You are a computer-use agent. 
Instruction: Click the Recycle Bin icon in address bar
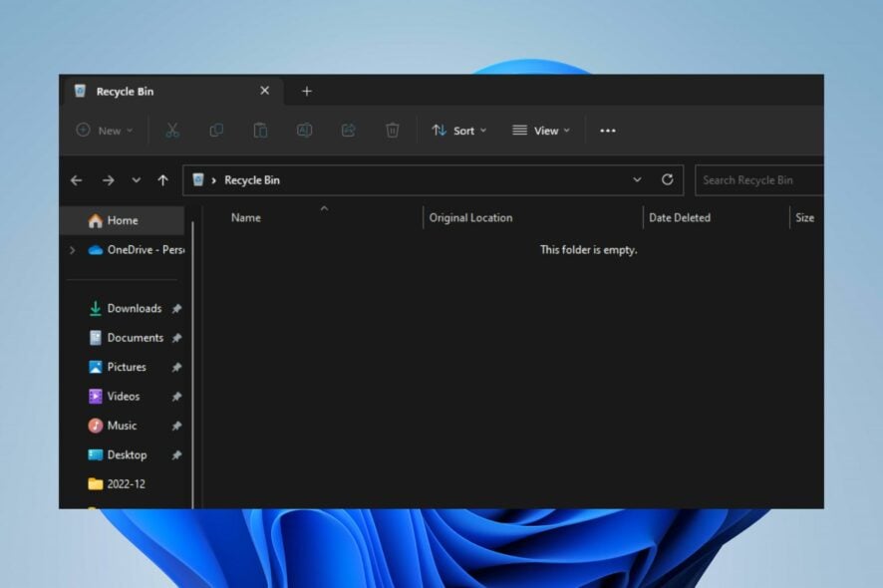click(198, 179)
